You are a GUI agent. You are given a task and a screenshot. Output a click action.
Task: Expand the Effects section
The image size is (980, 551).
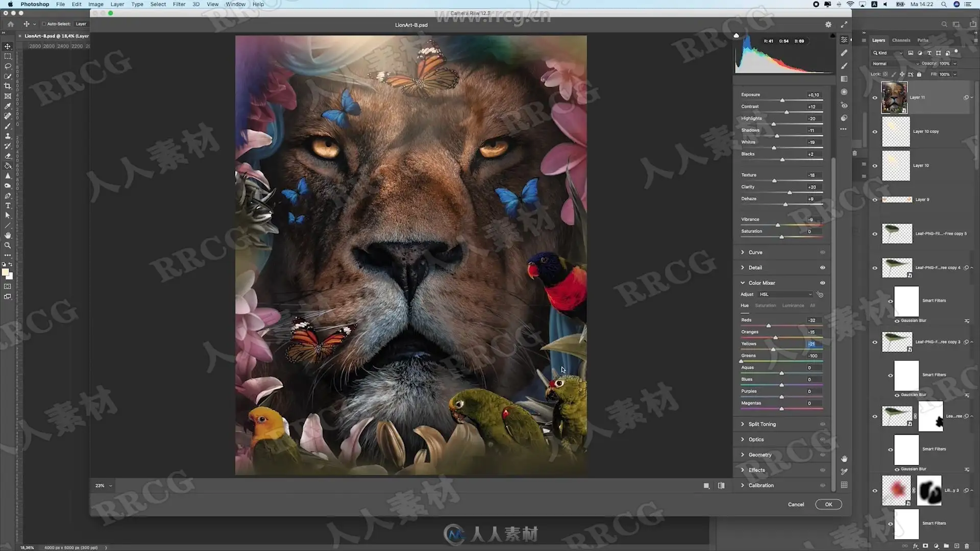[x=742, y=470]
